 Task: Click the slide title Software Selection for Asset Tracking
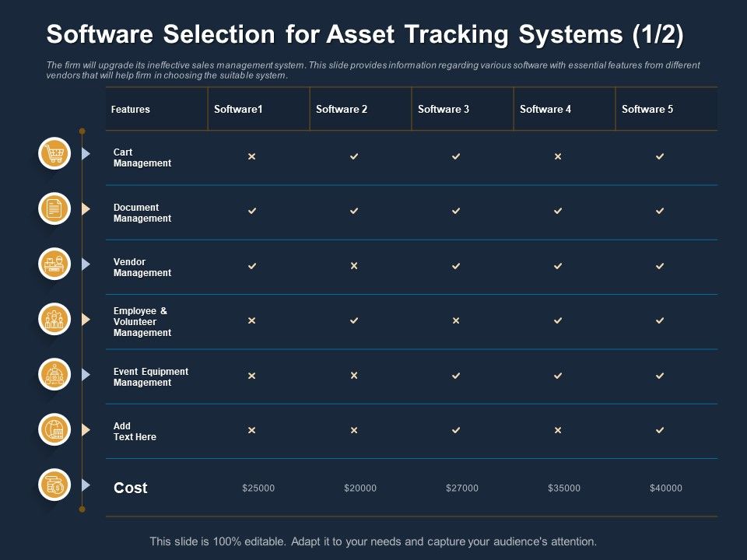tap(365, 35)
